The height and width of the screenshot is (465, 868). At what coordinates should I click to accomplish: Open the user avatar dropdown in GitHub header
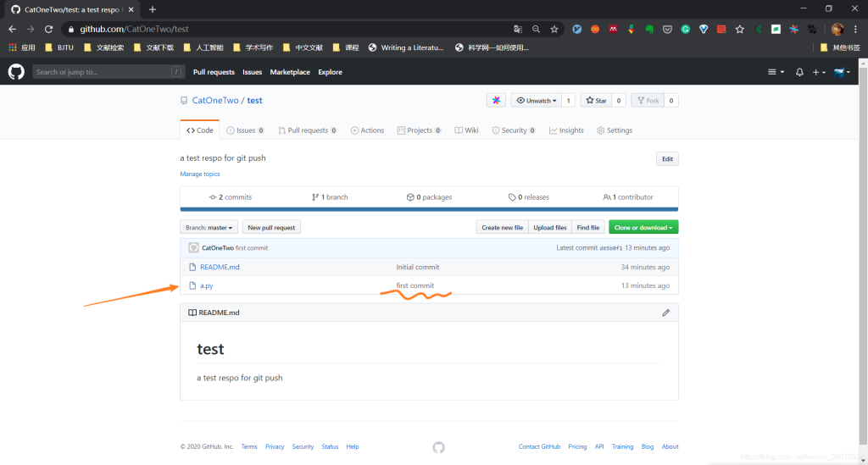point(842,72)
